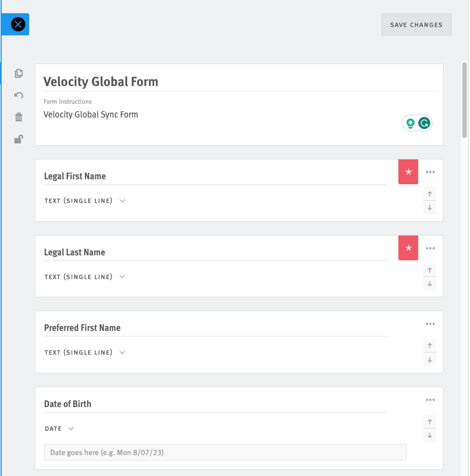Move Date of Birth field up
This screenshot has width=470, height=476.
click(430, 421)
